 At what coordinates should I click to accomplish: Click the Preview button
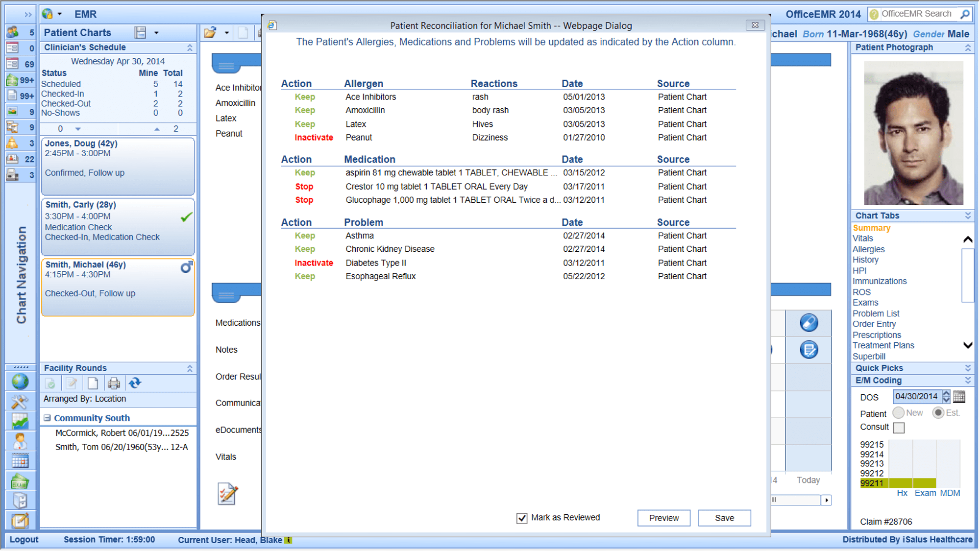663,518
